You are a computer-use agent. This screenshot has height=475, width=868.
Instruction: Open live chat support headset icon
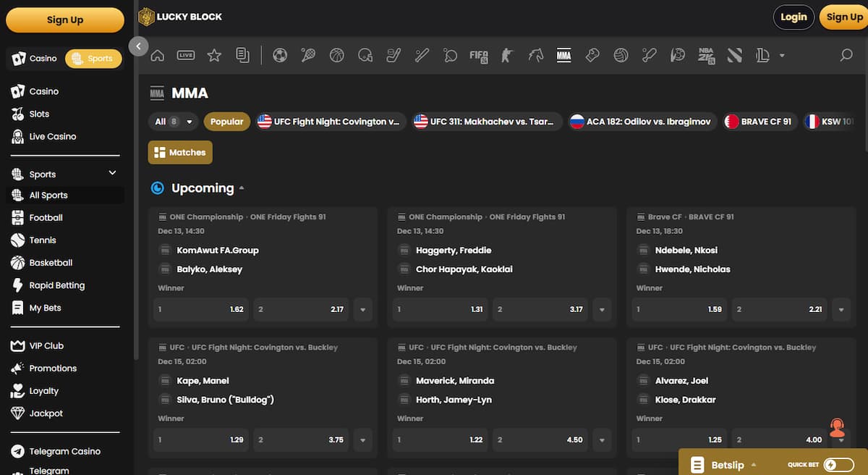click(837, 427)
